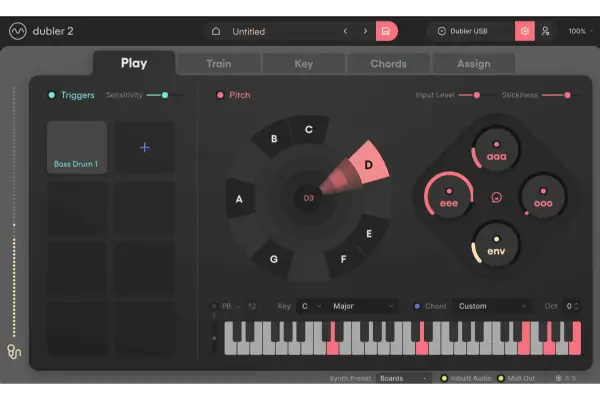The image size is (600, 400).
Task: Open the Boards synth preset dropdown
Action: pyautogui.click(x=405, y=379)
